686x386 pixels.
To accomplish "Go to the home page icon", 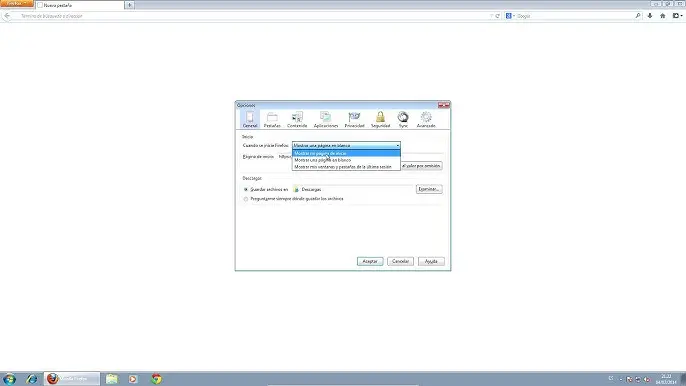I will [662, 16].
